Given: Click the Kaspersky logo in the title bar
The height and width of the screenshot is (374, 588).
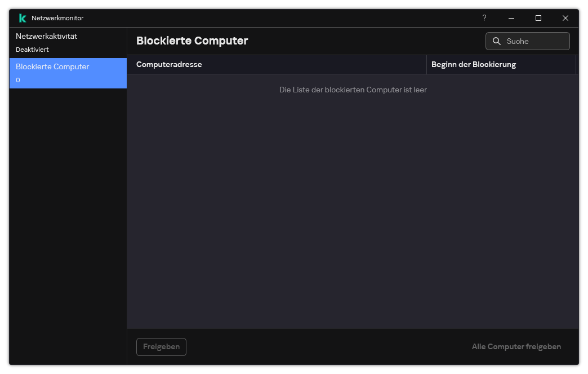Looking at the screenshot, I should (21, 17).
